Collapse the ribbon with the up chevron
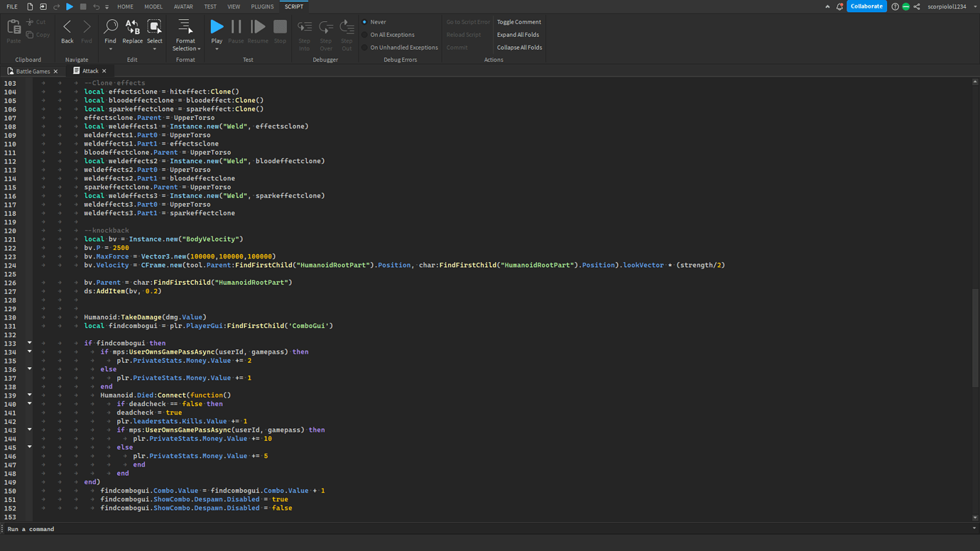 tap(827, 6)
